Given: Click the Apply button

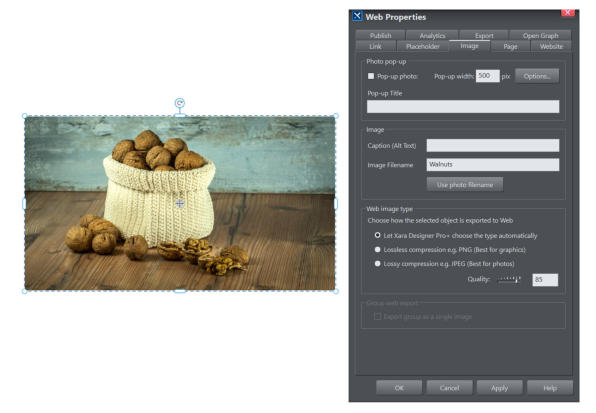Looking at the screenshot, I should tap(499, 388).
